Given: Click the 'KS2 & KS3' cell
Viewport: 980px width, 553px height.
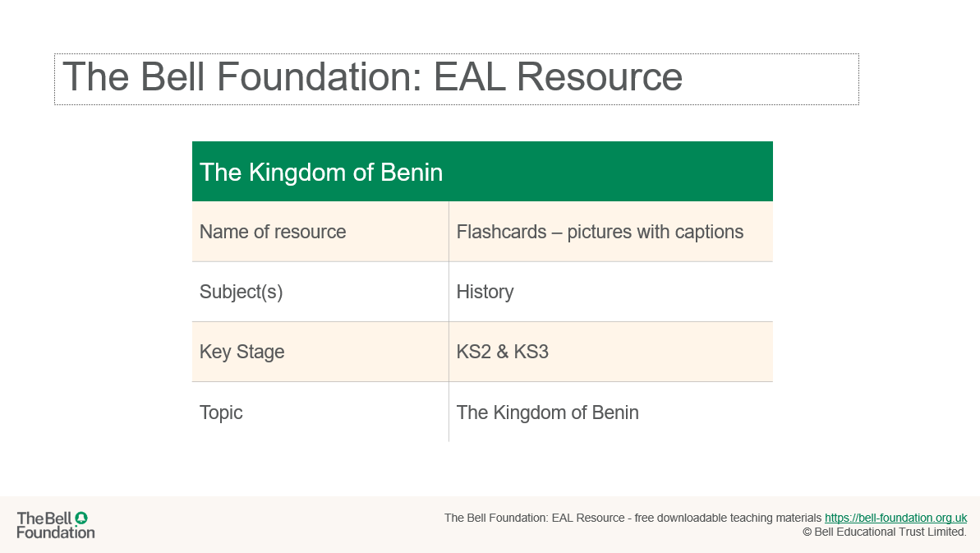Looking at the screenshot, I should 610,352.
